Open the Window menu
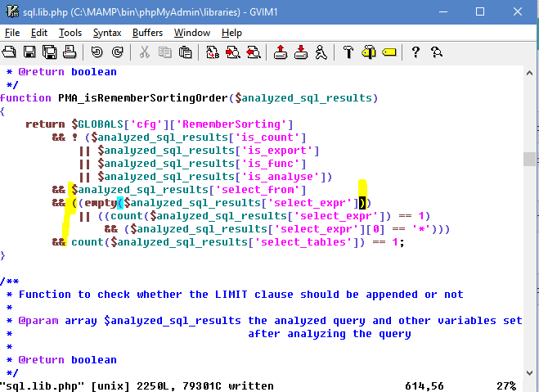The image size is (539, 392). 192,33
